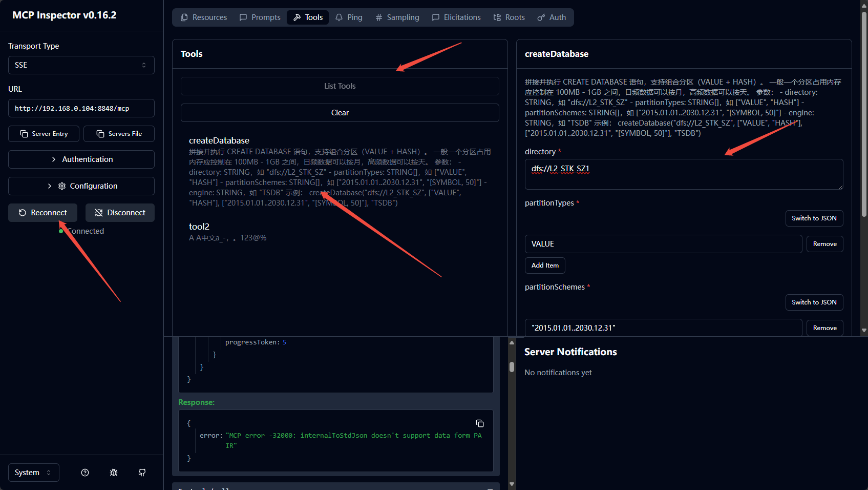868x490 pixels.
Task: Open the Transport Type SSE dropdown
Action: point(81,65)
